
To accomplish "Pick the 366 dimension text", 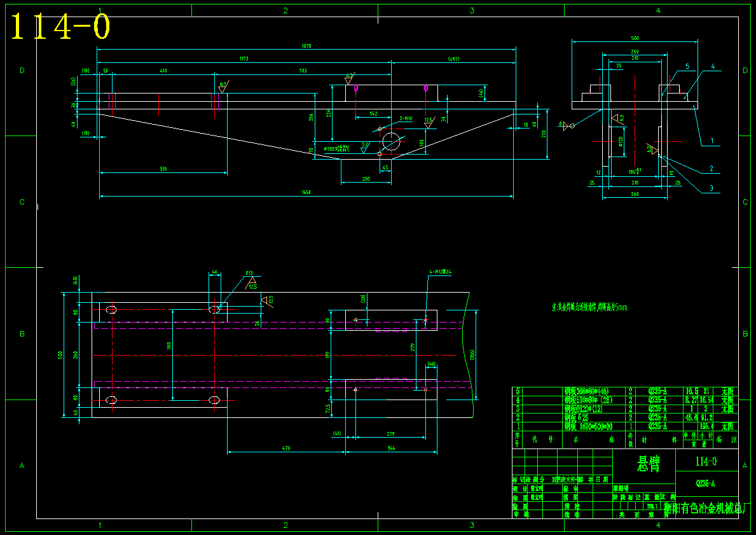I will coord(391,448).
